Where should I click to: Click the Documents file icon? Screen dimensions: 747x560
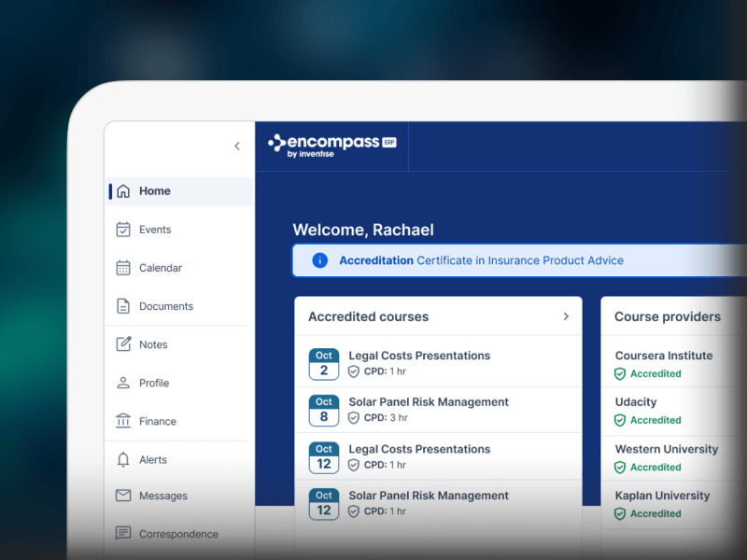pos(123,306)
